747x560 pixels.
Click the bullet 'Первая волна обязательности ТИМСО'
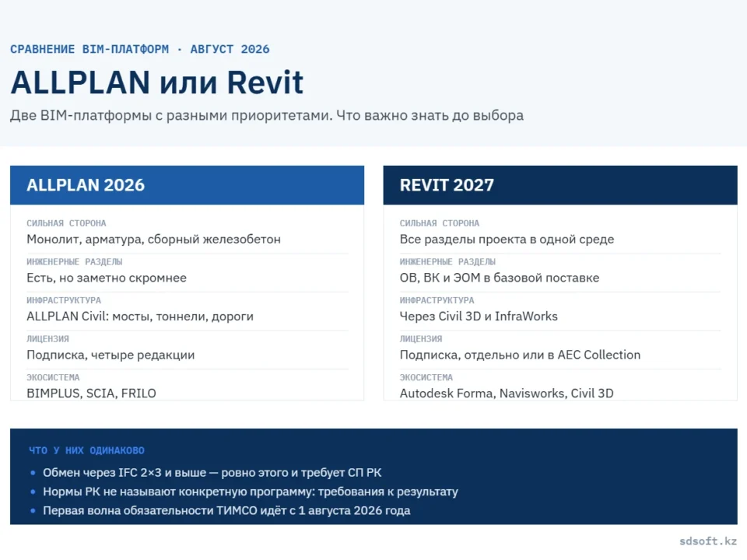(150, 510)
